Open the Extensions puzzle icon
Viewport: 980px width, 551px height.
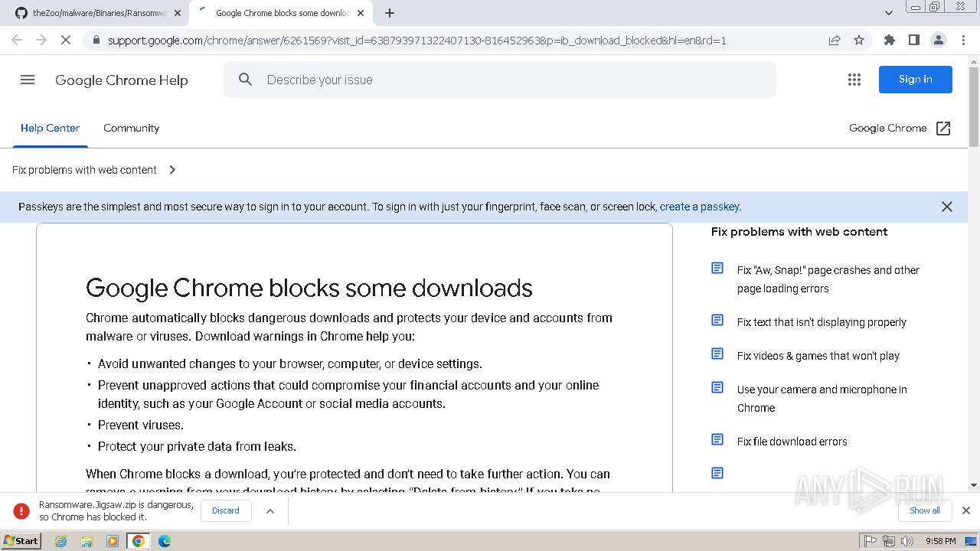coord(890,40)
